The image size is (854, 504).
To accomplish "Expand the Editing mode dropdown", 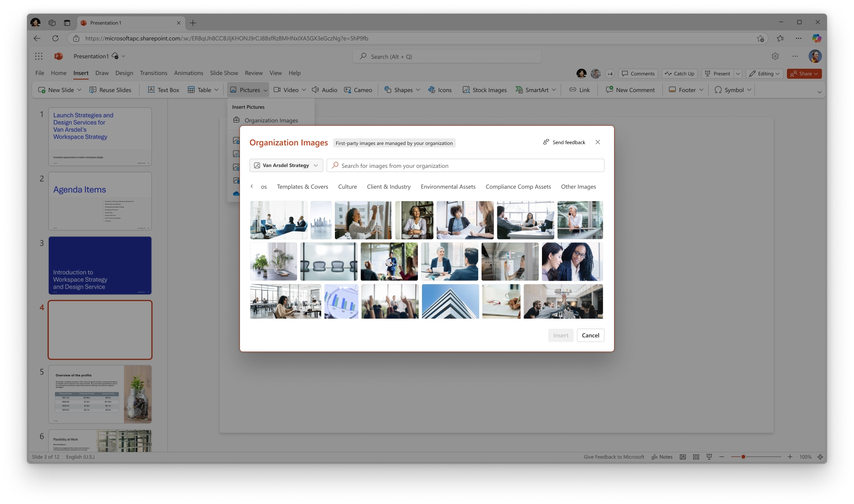I will coord(764,73).
